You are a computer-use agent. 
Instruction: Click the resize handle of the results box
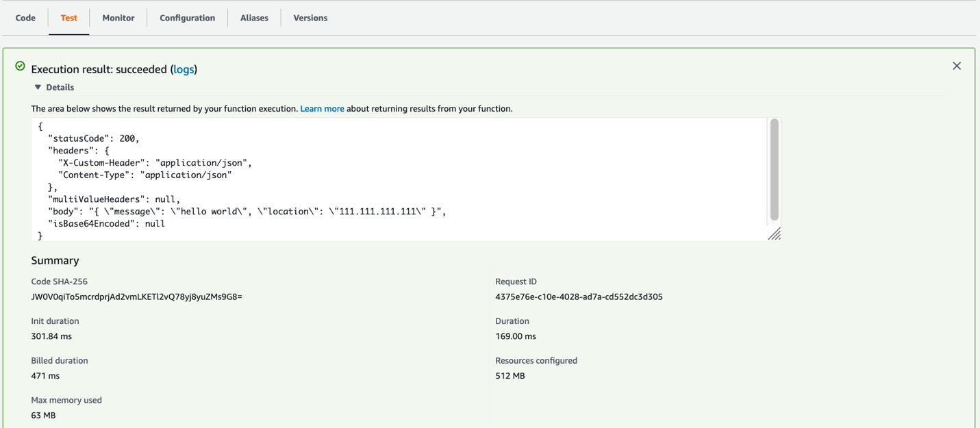pyautogui.click(x=775, y=234)
